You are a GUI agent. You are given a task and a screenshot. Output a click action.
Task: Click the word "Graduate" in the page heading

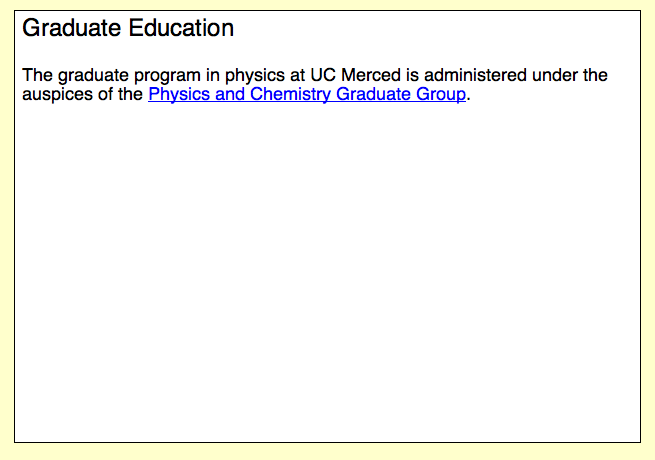72,28
